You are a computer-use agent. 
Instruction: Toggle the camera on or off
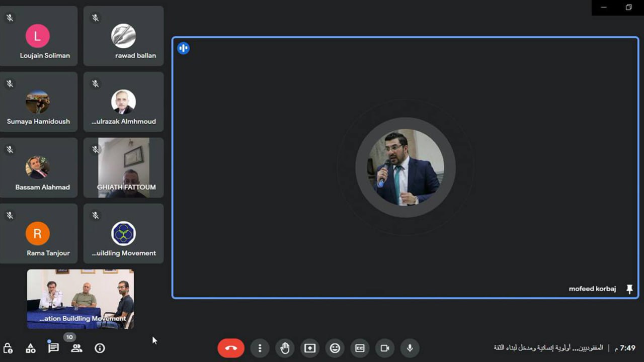tap(385, 348)
